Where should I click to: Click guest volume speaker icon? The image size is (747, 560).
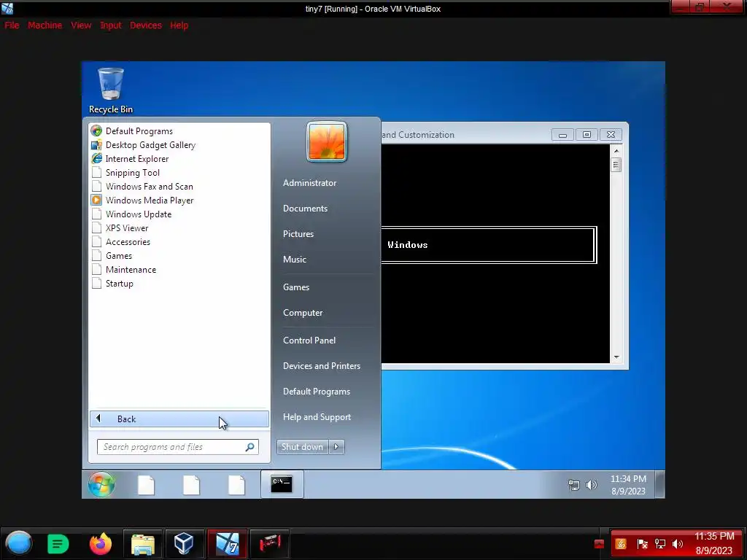click(591, 485)
